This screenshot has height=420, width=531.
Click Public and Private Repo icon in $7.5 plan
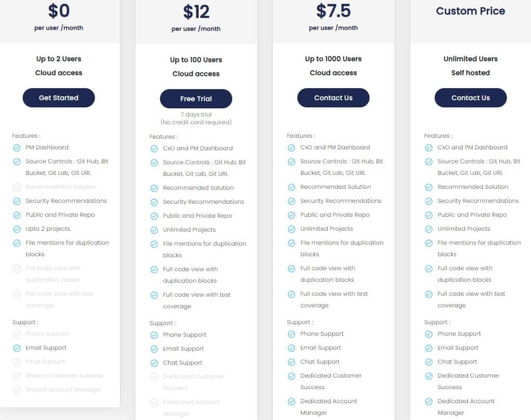[292, 215]
